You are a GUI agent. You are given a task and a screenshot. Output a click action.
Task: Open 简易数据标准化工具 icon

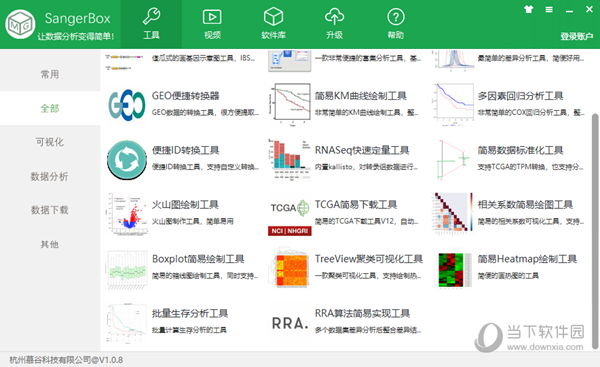(x=453, y=159)
